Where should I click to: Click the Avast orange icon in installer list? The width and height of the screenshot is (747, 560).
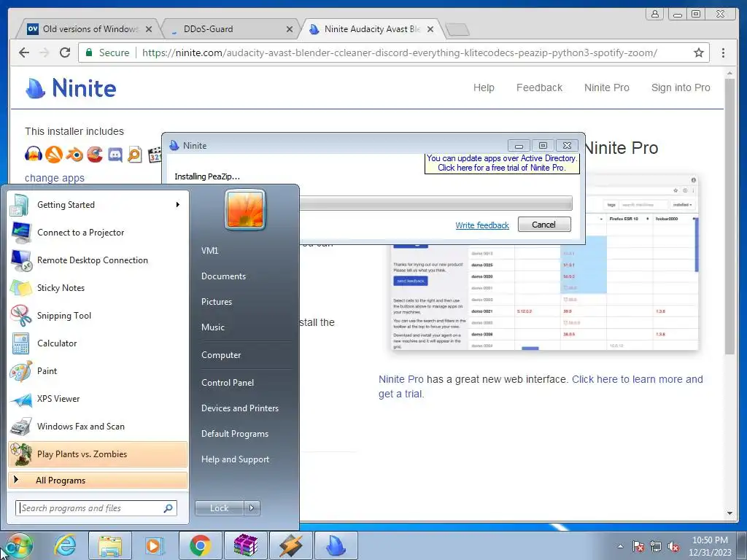[x=54, y=155]
